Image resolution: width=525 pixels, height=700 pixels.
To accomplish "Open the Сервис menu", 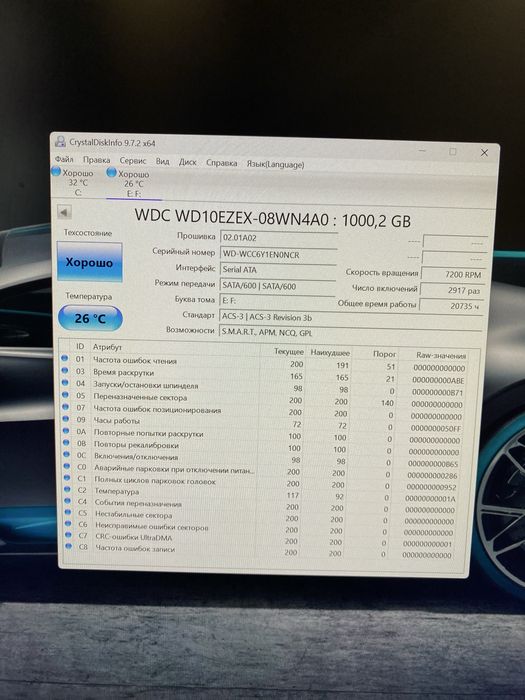I will pyautogui.click(x=133, y=161).
